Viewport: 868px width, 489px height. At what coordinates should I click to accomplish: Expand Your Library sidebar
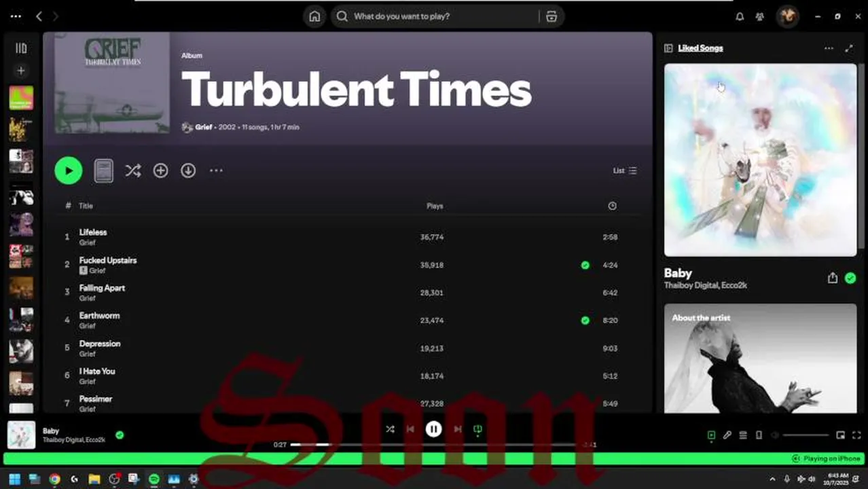21,48
